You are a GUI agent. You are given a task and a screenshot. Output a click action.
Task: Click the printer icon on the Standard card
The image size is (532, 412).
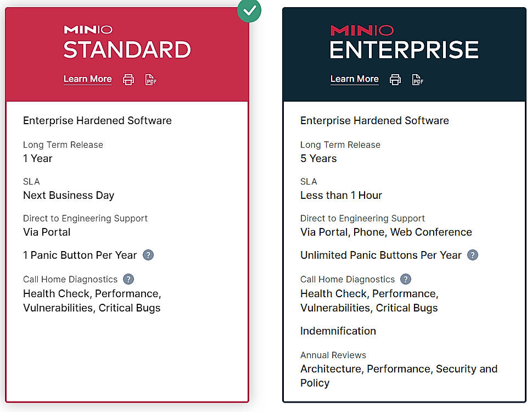128,79
